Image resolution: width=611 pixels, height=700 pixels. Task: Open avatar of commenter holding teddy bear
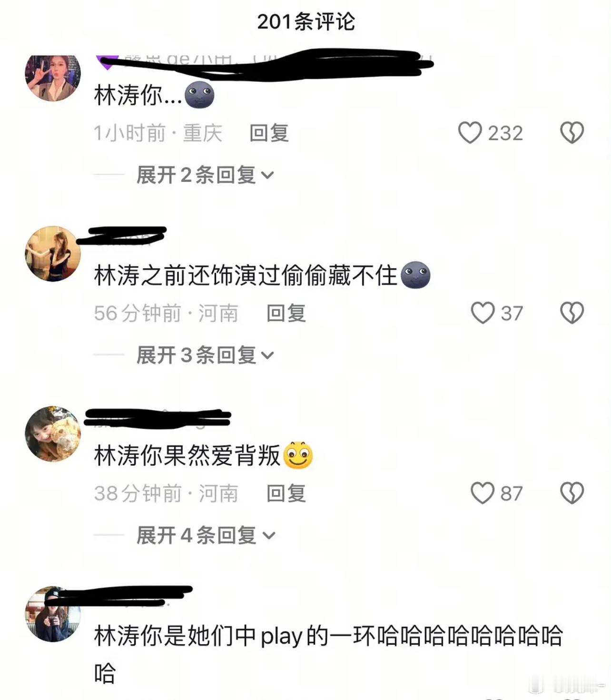click(x=53, y=434)
